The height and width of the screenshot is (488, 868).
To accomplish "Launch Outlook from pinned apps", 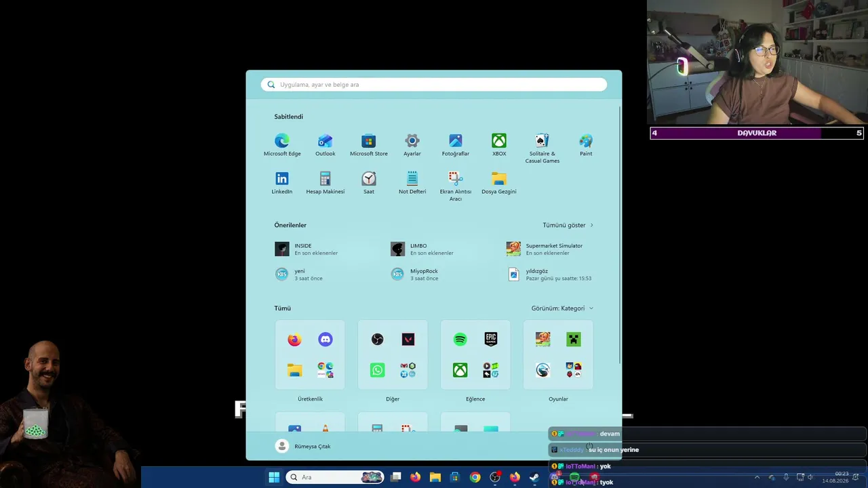I will (325, 145).
